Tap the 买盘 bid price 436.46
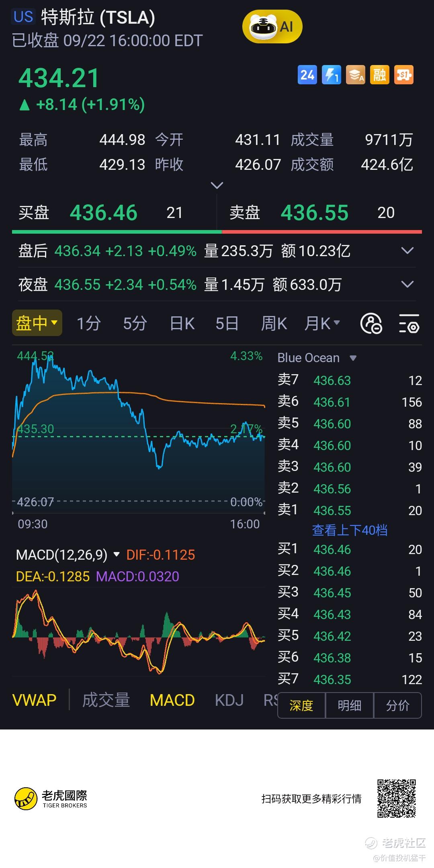434x868 pixels. tap(104, 212)
